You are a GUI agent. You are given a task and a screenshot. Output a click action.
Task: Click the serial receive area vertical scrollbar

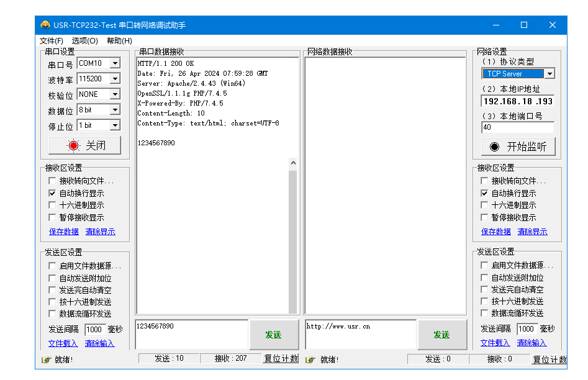tap(293, 242)
